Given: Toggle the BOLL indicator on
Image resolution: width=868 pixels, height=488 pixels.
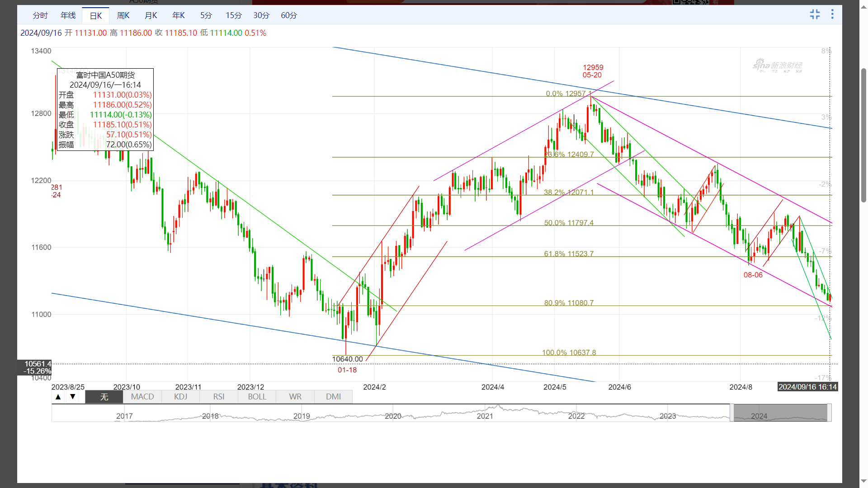Looking at the screenshot, I should [x=257, y=397].
